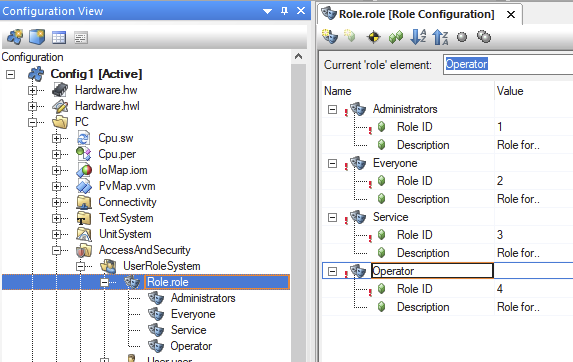Collapse the Role.role tree node
Image resolution: width=573 pixels, height=362 pixels.
pyautogui.click(x=105, y=282)
